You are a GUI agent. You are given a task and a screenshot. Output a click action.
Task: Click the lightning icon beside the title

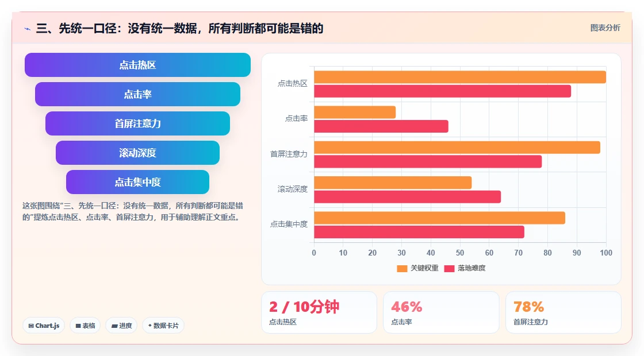[x=28, y=29]
